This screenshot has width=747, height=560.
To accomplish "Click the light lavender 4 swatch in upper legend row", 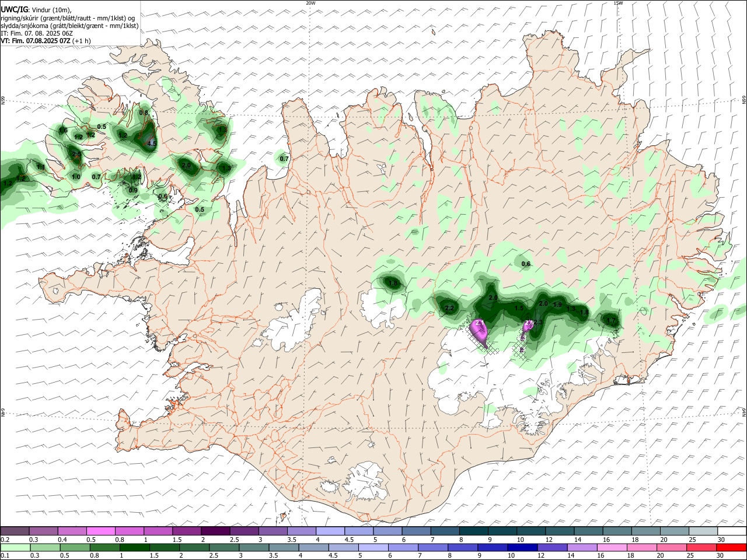I will coord(330,531).
